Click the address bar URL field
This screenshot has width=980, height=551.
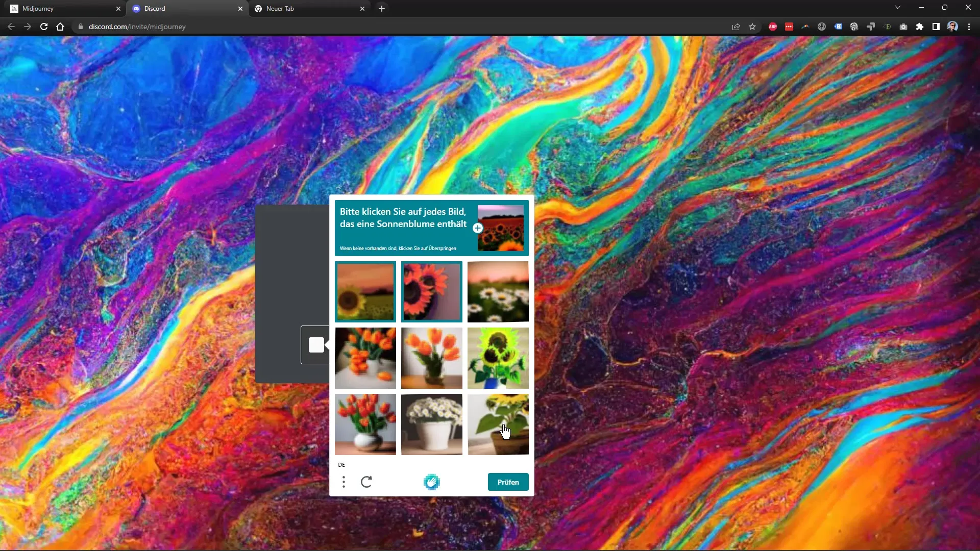[x=403, y=27]
